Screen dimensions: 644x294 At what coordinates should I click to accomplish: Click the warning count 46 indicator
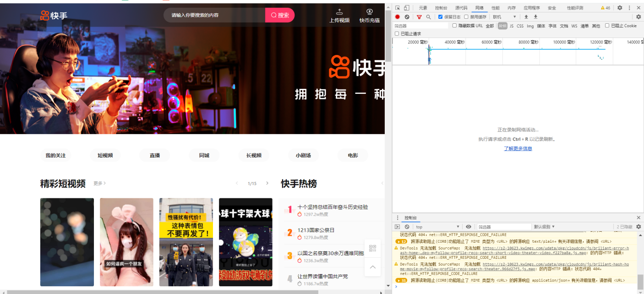[605, 8]
